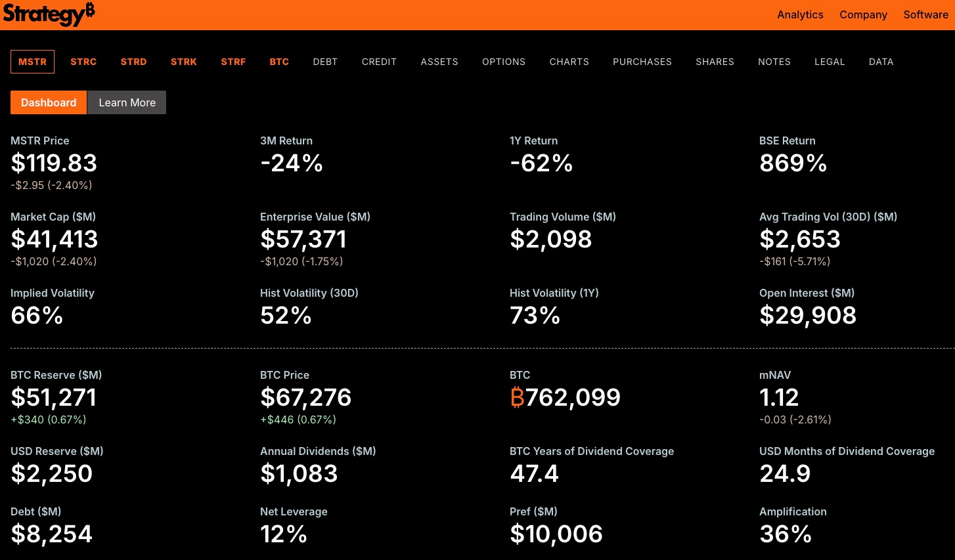Click the mNAV value 1.12
The height and width of the screenshot is (560, 955).
click(x=779, y=397)
